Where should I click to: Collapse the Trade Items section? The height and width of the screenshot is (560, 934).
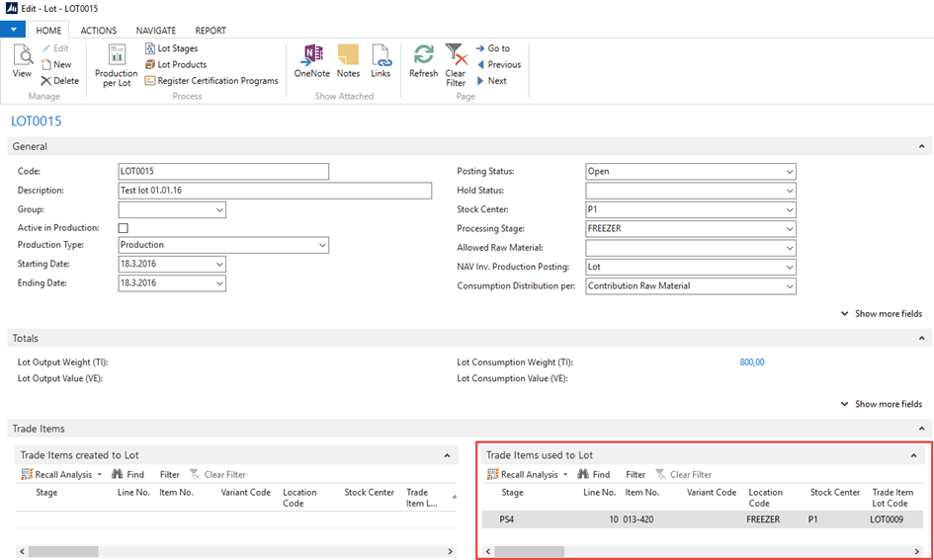click(921, 429)
